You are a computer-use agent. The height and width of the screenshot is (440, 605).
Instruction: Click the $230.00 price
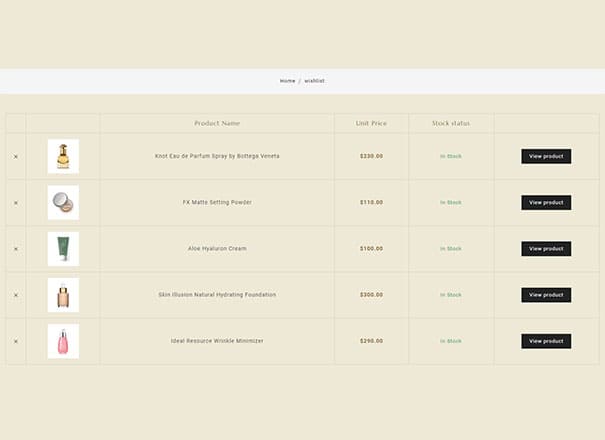click(x=372, y=156)
